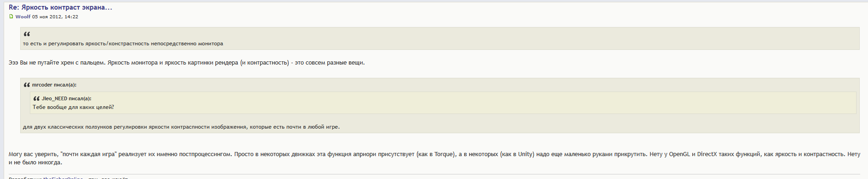The image size is (868, 179).
Task: Click the paragraph starting 'Могу вас уверить'
Action: [x=434, y=158]
